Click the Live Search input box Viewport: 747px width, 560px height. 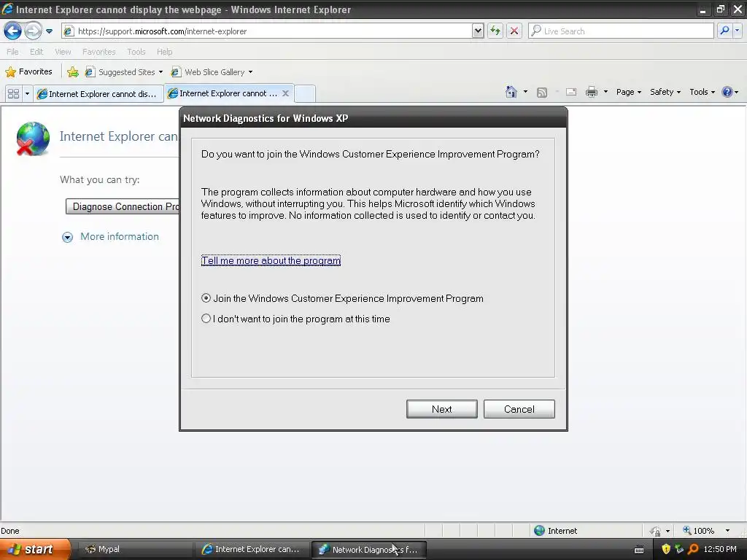(621, 31)
